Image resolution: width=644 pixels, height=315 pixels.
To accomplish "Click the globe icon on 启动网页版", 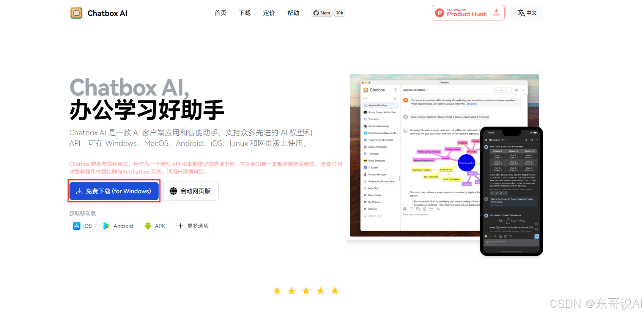I will coord(173,191).
